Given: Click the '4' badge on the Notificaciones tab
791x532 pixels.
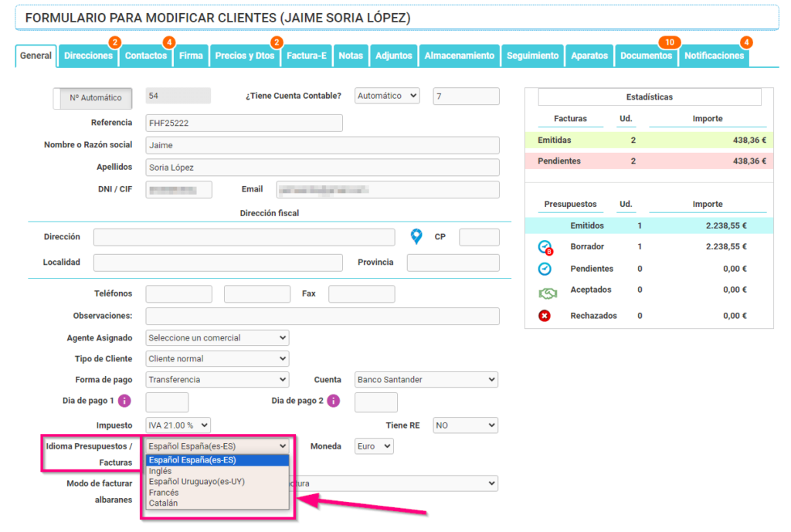Looking at the screenshot, I should 745,42.
